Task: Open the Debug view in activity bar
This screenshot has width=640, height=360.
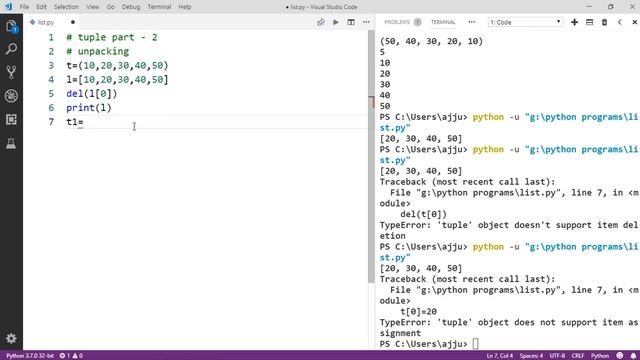Action: (x=11, y=96)
